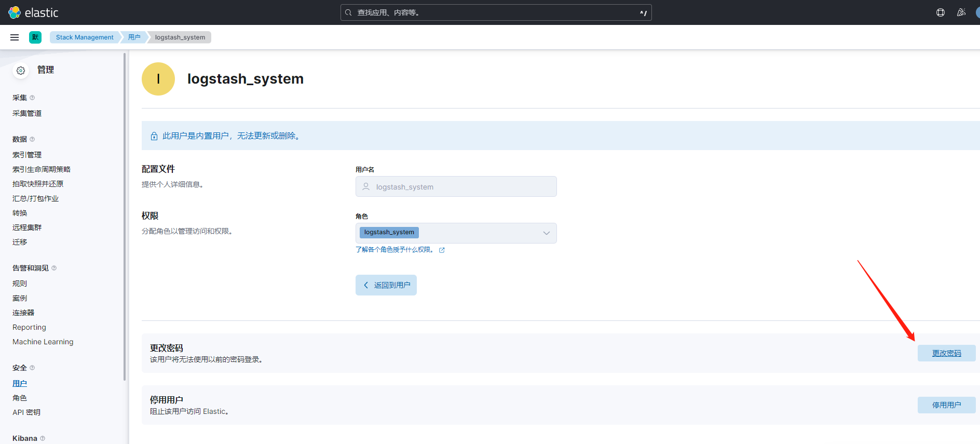Click the info icon beside 采集
980x444 pixels.
(32, 98)
